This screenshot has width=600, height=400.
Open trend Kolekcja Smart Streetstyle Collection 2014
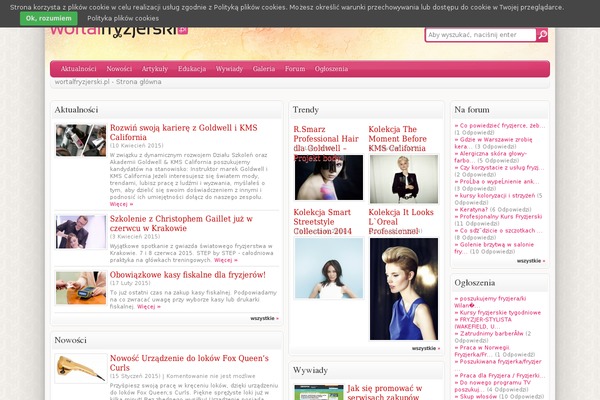(x=323, y=222)
